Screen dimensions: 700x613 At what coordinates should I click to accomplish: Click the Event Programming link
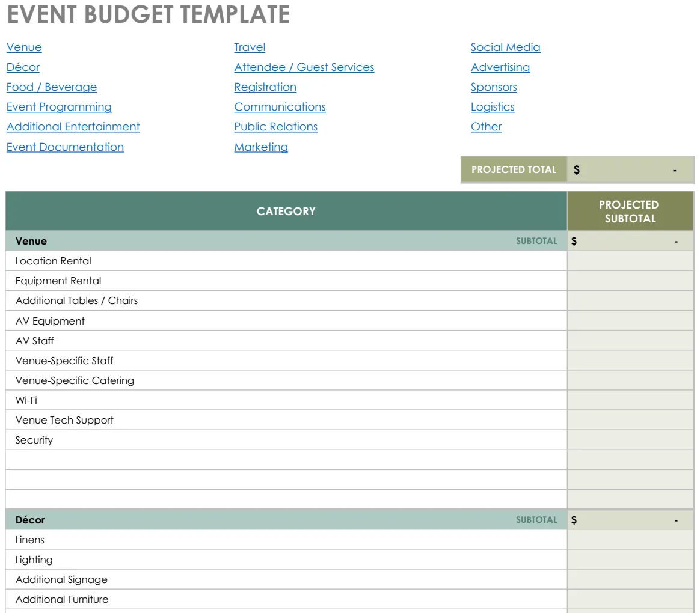click(x=59, y=106)
